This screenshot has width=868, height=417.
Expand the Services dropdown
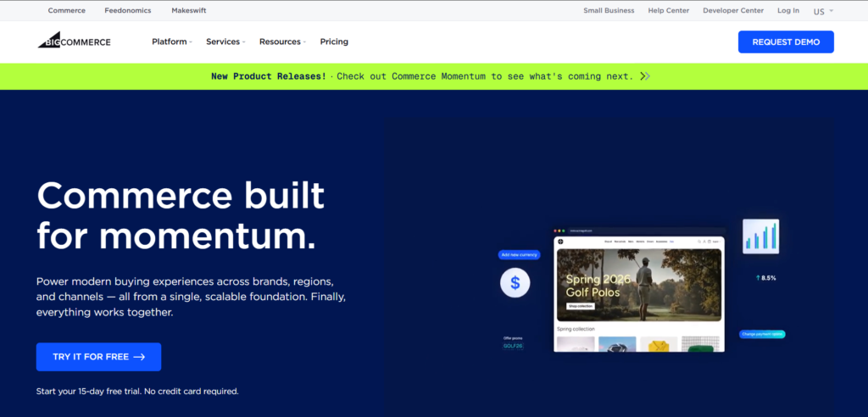[x=225, y=42]
